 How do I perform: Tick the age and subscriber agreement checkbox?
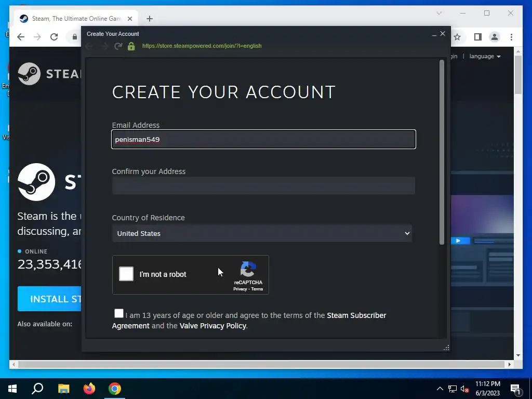[119, 313]
